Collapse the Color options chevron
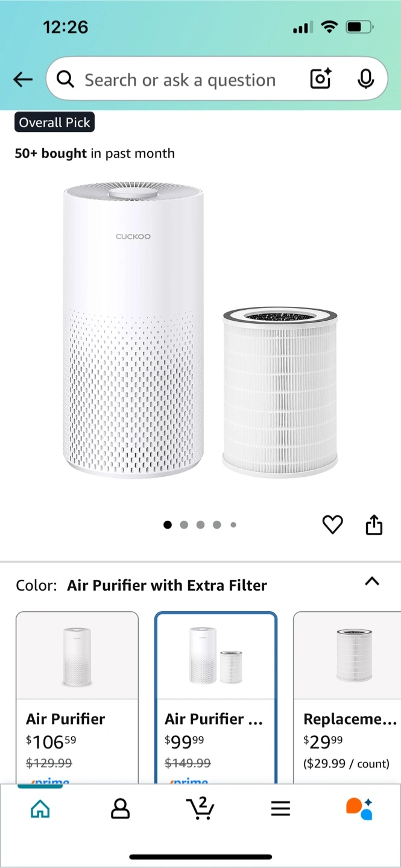 click(372, 582)
